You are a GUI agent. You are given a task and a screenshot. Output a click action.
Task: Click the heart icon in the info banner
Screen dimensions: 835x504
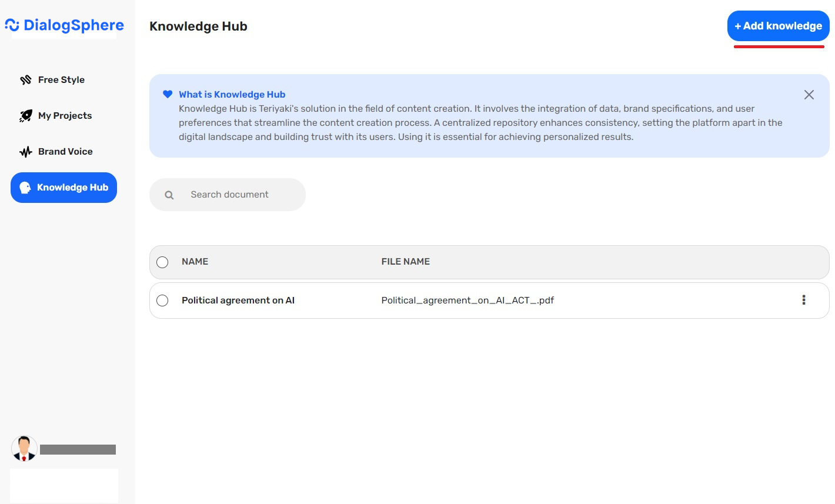168,94
